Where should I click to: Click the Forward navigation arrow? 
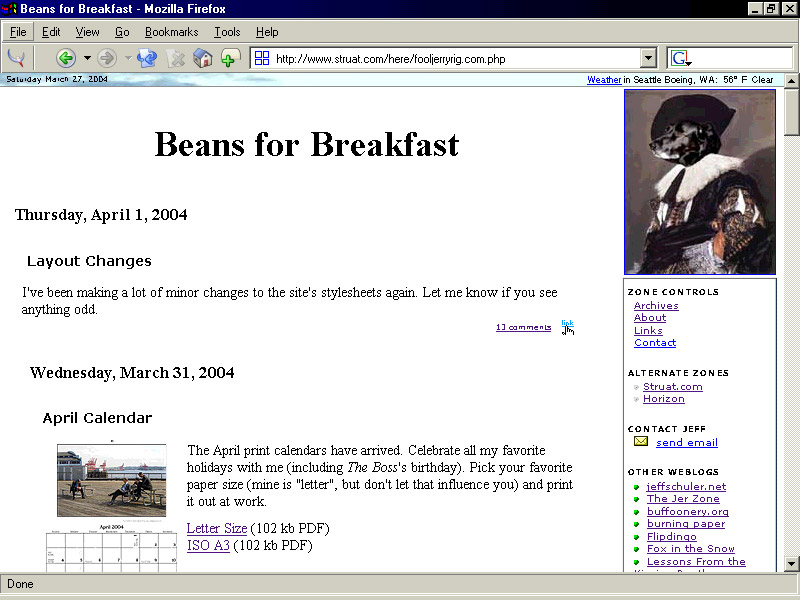(x=107, y=58)
